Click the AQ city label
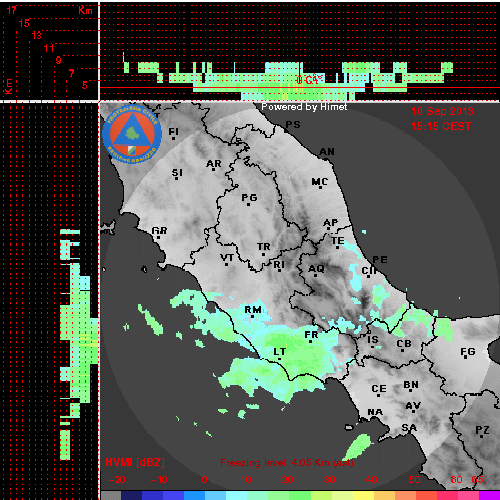500x500 pixels. pos(316,269)
